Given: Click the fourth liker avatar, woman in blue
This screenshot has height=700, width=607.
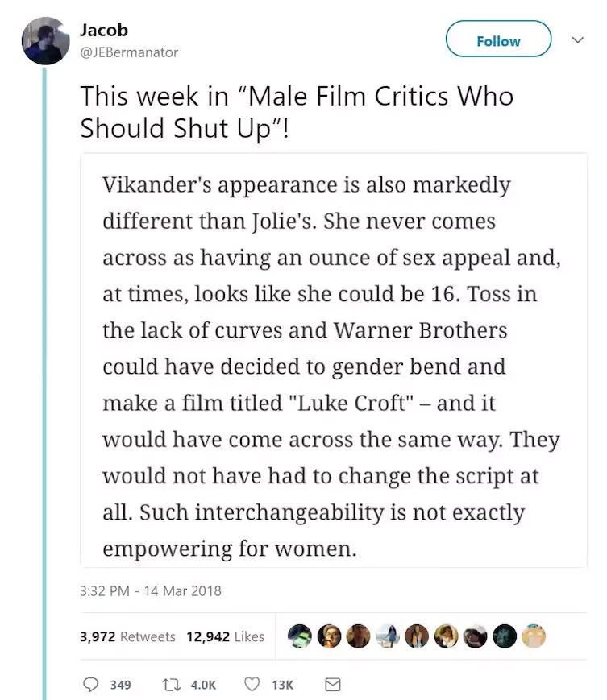Looking at the screenshot, I should (387, 636).
